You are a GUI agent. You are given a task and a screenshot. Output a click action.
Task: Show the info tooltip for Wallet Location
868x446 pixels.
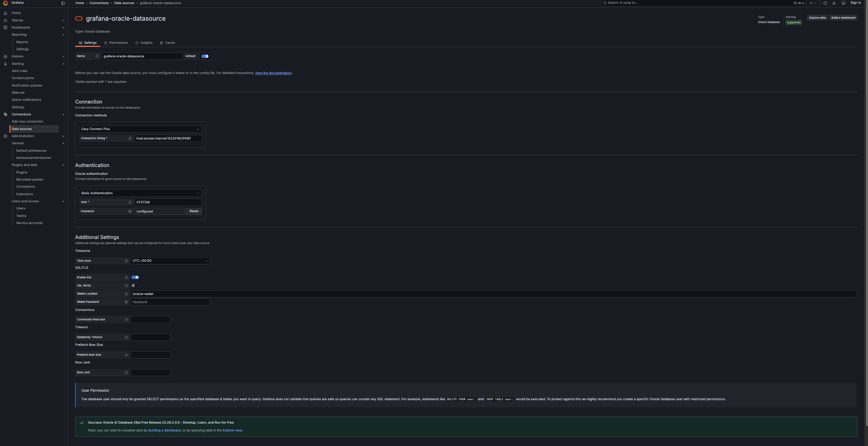click(126, 294)
